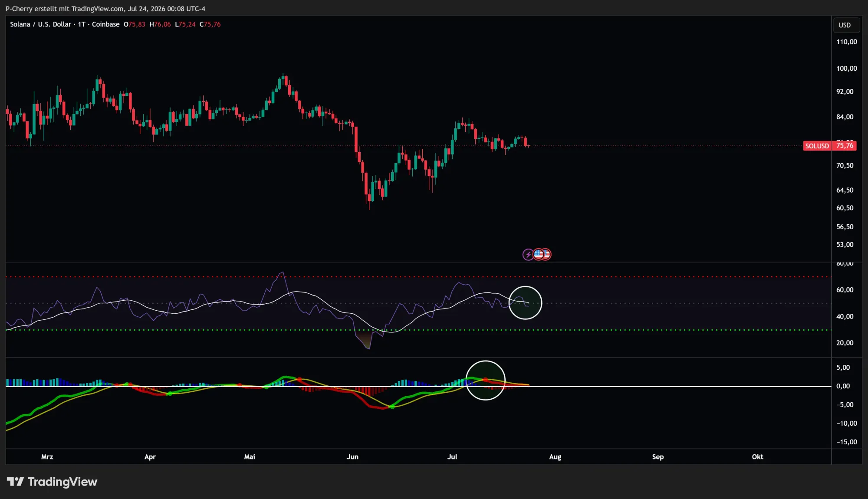Click the RSI 40,00 axis label
Image resolution: width=868 pixels, height=499 pixels.
point(845,316)
